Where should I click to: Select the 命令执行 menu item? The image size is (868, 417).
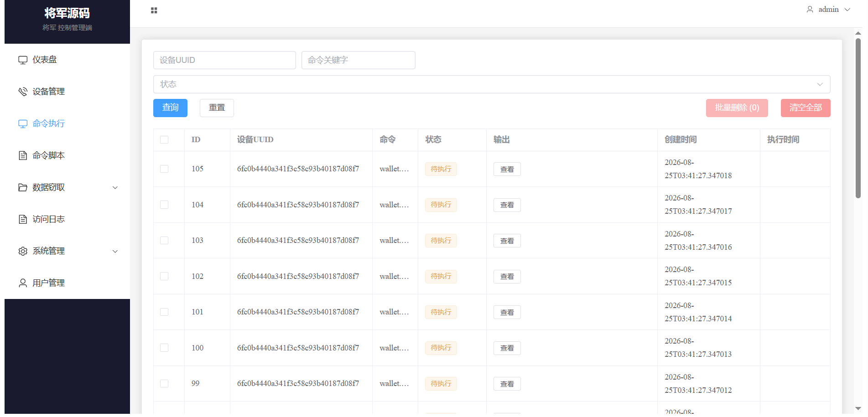click(67, 124)
